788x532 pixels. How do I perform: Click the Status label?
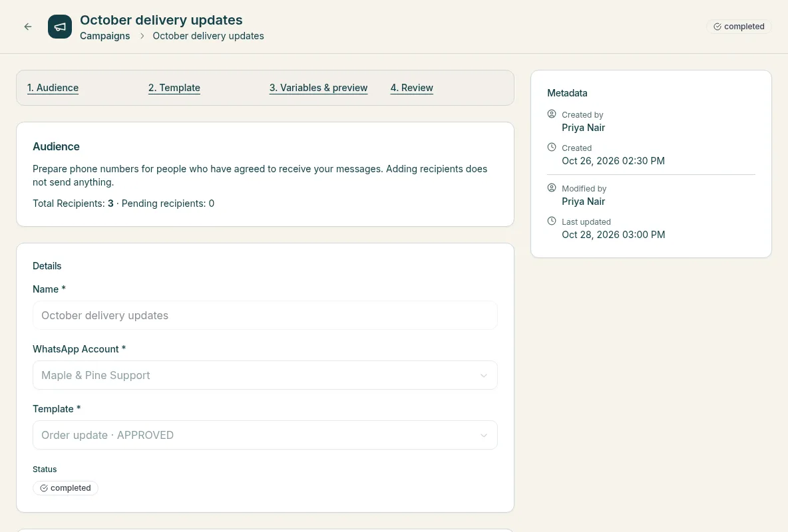tap(45, 469)
